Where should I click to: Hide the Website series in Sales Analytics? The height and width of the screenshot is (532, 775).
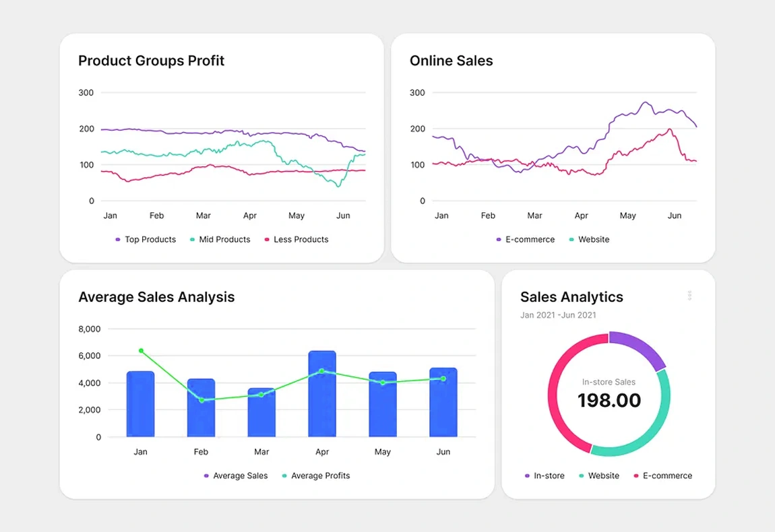[580, 475]
